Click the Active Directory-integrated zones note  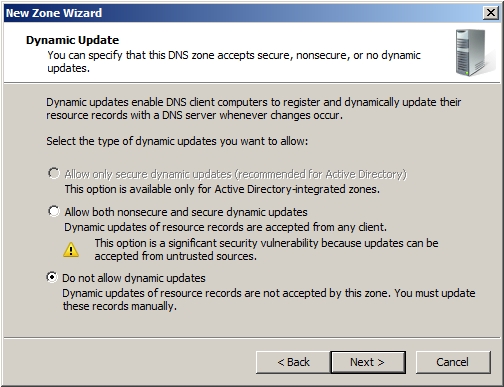coord(222,189)
